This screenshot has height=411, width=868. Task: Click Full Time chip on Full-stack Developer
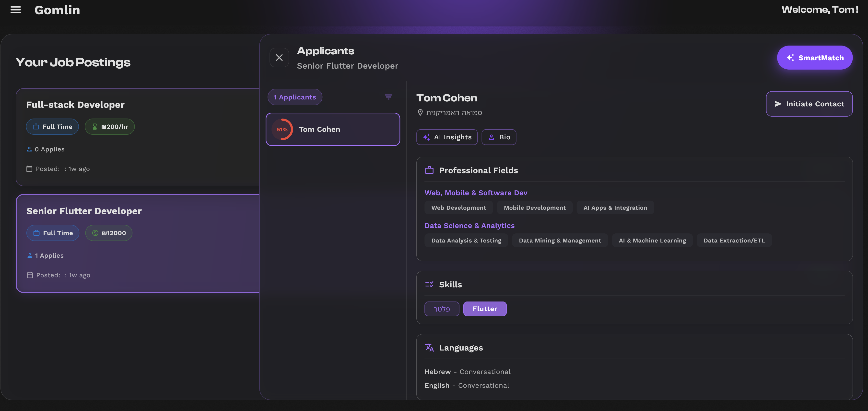tap(52, 127)
